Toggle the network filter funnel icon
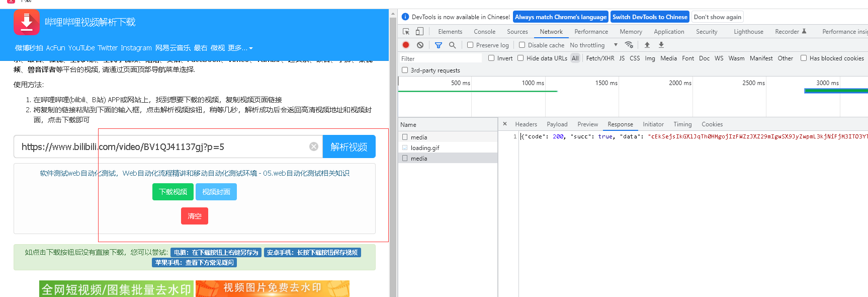 (x=439, y=45)
